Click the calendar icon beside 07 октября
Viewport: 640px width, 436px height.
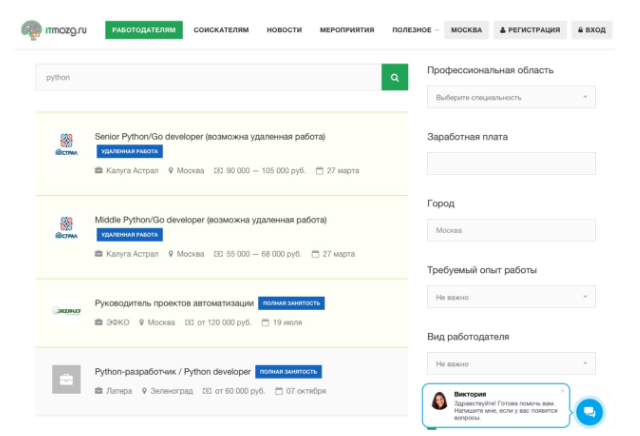279,391
